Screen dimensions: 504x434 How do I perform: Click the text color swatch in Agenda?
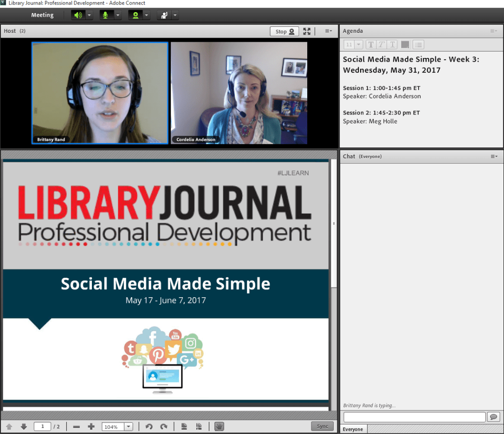[x=405, y=45]
